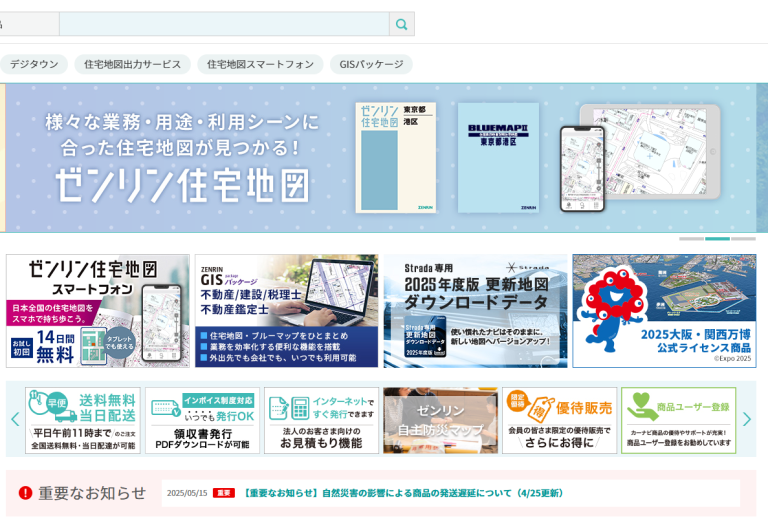Show next service cards with right chevron
This screenshot has width=768, height=521.
click(746, 420)
